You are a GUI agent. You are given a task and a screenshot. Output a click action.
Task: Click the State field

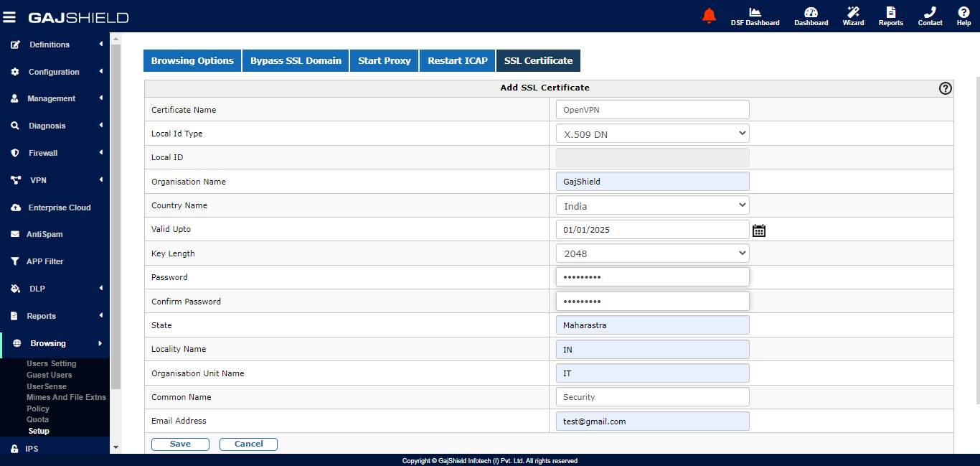[x=652, y=325]
